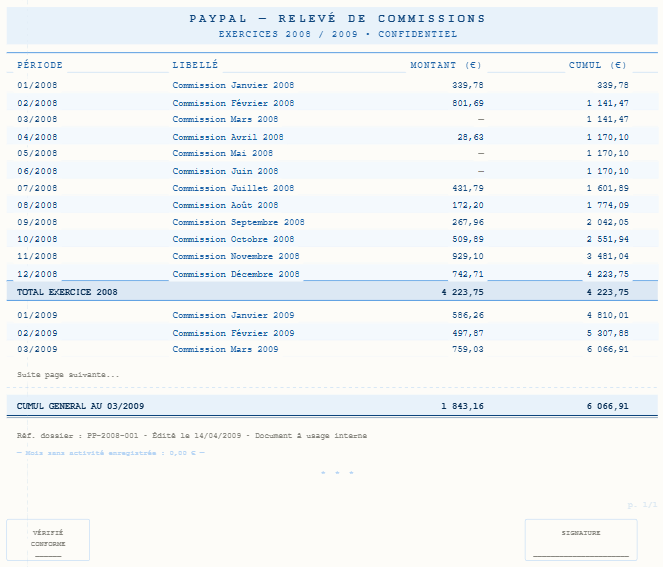This screenshot has height=567, width=663.
Task: Select Commission Avril 2008 label
Action: pos(227,137)
